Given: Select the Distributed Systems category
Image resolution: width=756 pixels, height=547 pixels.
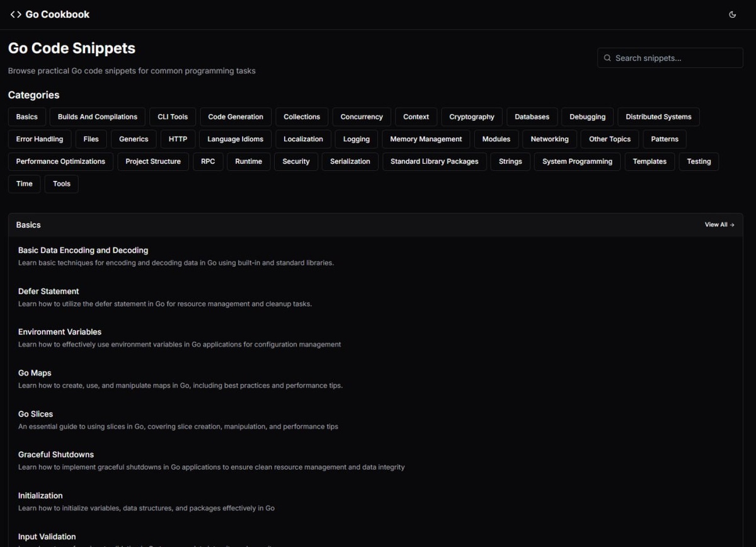Looking at the screenshot, I should [658, 117].
